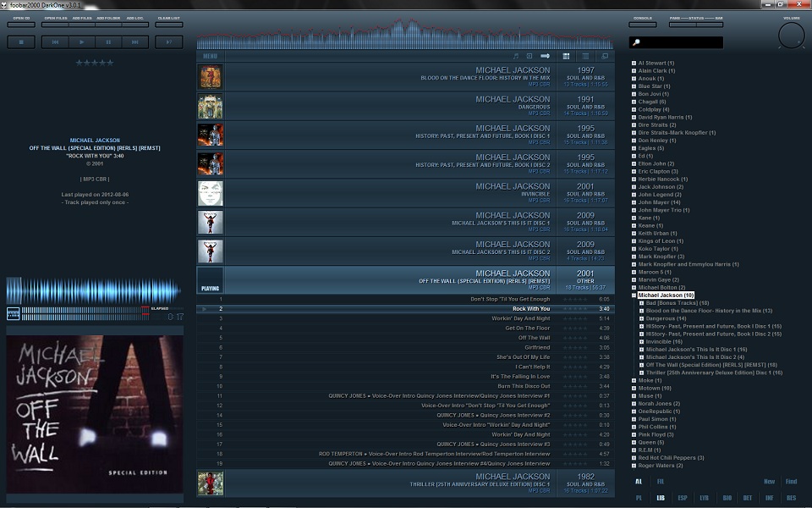The height and width of the screenshot is (508, 812).
Task: Play a random track
Action: tap(169, 42)
